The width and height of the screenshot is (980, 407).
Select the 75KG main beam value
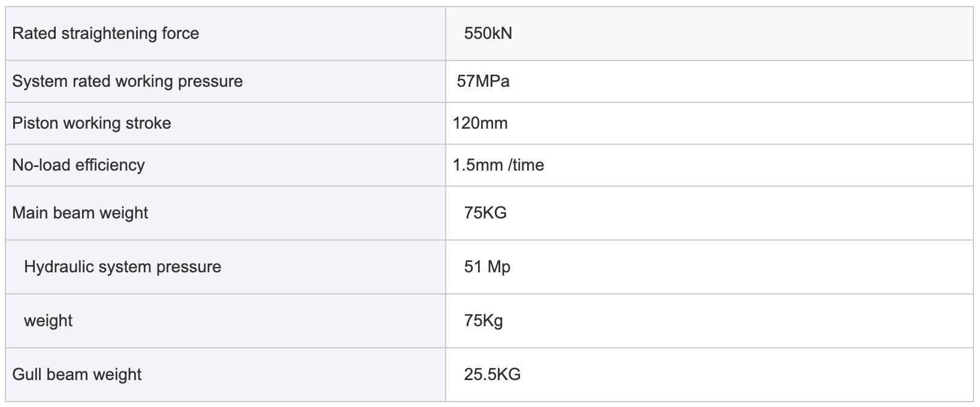(485, 213)
